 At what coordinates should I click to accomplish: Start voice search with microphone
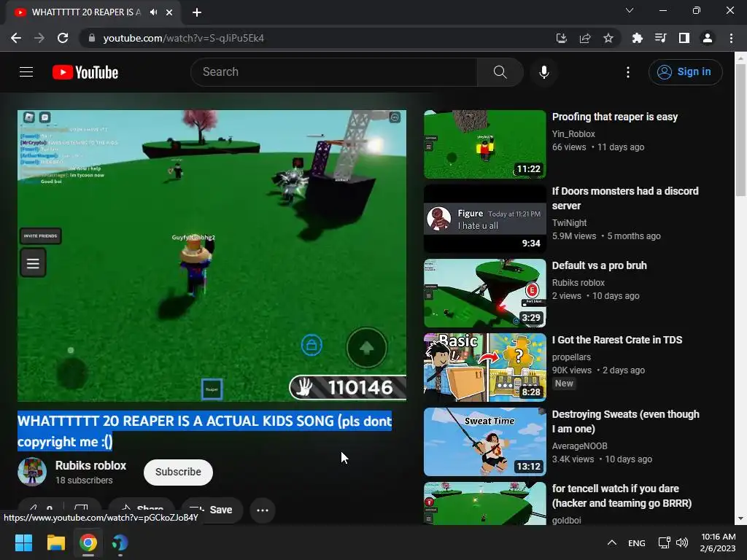(544, 72)
